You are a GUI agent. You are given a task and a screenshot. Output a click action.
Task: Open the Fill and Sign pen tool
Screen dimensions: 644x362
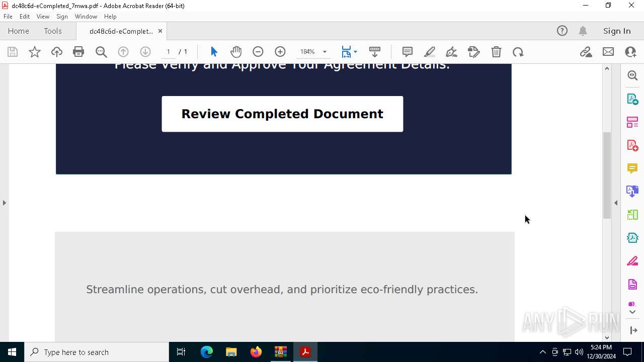[452, 52]
